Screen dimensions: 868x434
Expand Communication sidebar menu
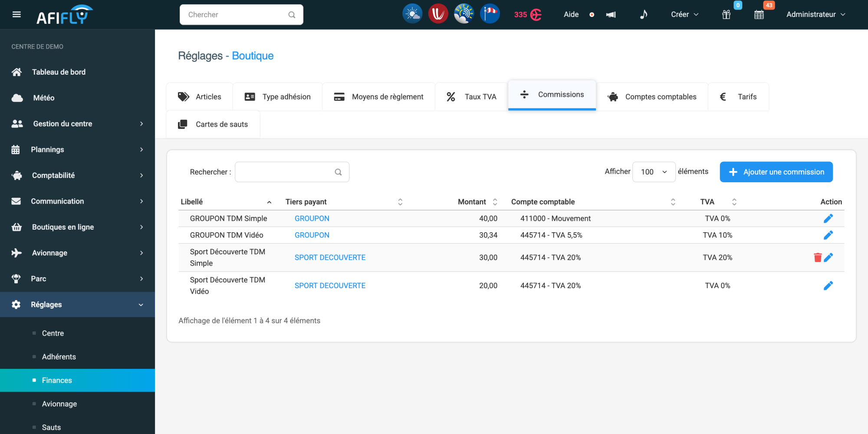click(x=77, y=201)
